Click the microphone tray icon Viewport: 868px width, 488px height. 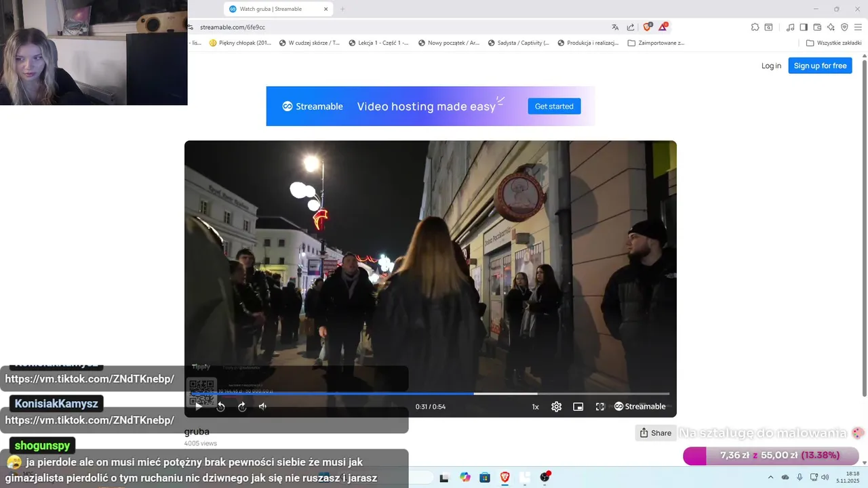[x=800, y=478]
